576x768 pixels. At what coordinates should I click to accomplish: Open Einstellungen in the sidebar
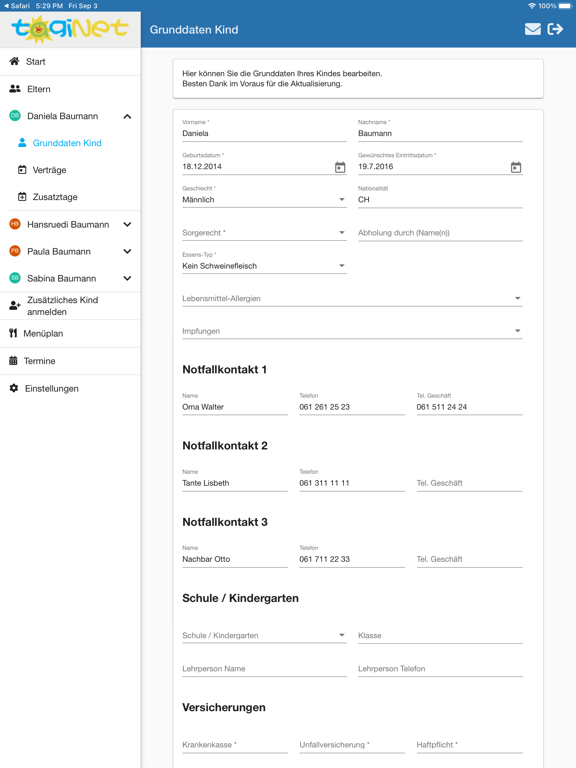pos(70,388)
